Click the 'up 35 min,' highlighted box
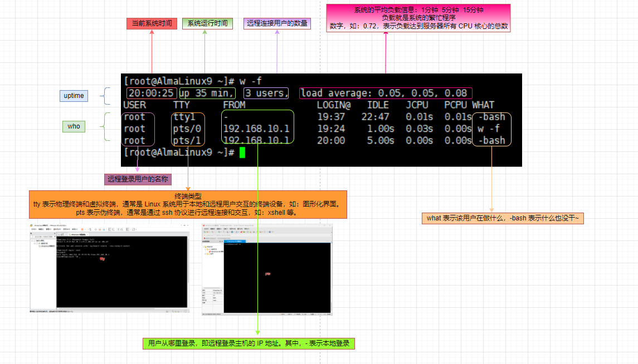Image resolution: width=638 pixels, height=364 pixels. 207,93
